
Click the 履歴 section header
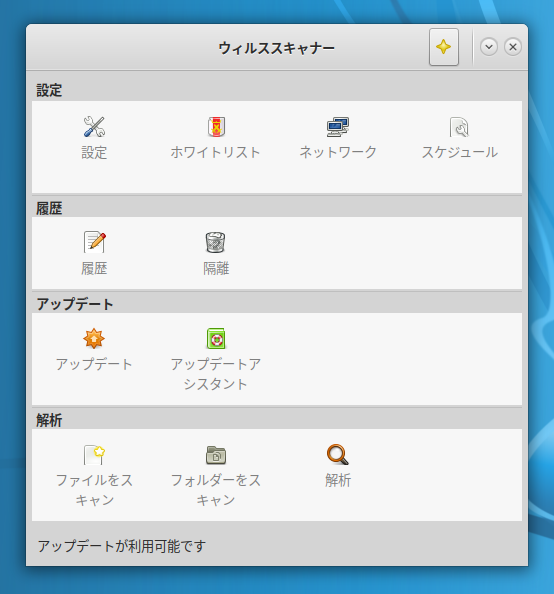click(x=49, y=208)
